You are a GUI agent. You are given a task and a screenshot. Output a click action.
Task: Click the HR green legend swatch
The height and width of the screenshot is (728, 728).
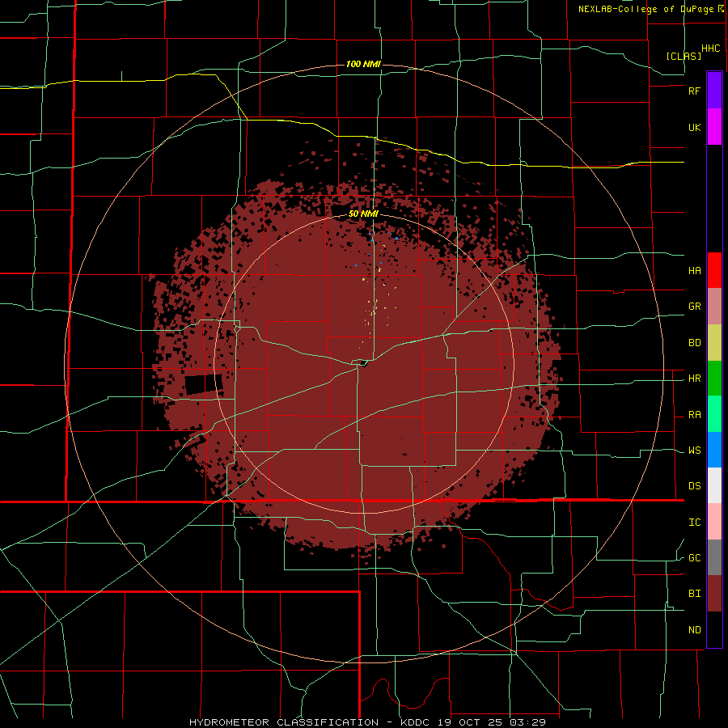[714, 378]
